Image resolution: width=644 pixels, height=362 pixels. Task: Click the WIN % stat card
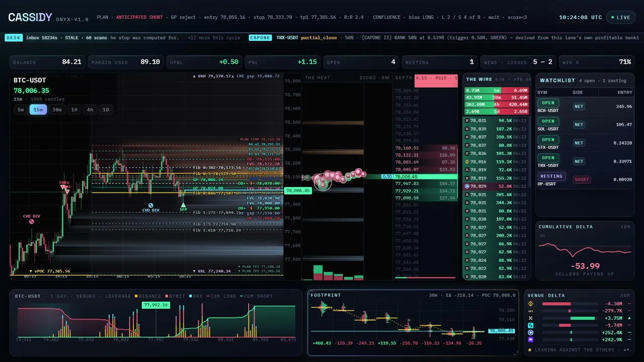tap(597, 62)
